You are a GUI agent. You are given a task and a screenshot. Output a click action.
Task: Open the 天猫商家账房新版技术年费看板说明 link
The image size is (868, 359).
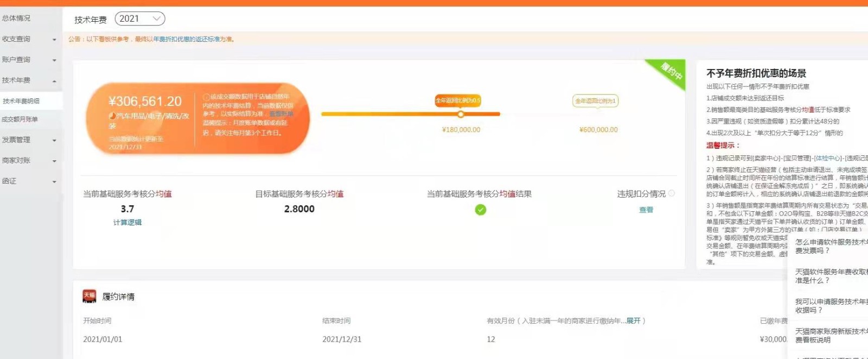click(831, 336)
